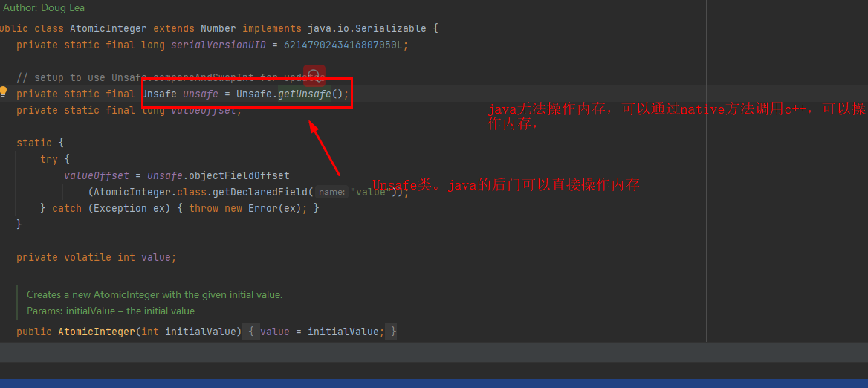Click the objectFieldOffset method call
Screen dimensions: 868x388
pyautogui.click(x=239, y=175)
